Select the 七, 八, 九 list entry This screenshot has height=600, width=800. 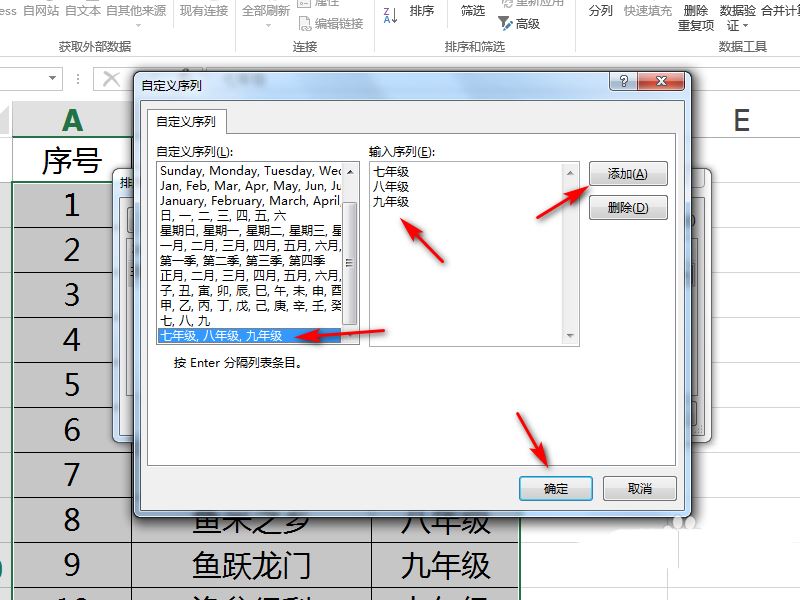[250, 321]
